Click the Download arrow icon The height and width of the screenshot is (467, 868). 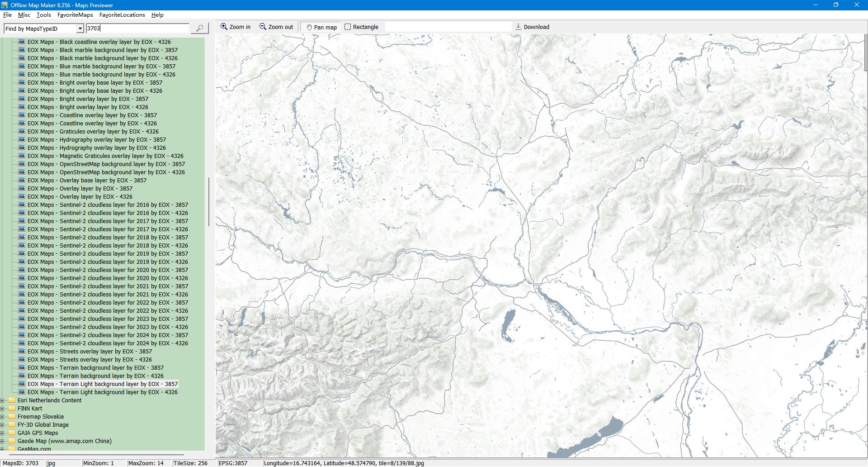tap(519, 27)
